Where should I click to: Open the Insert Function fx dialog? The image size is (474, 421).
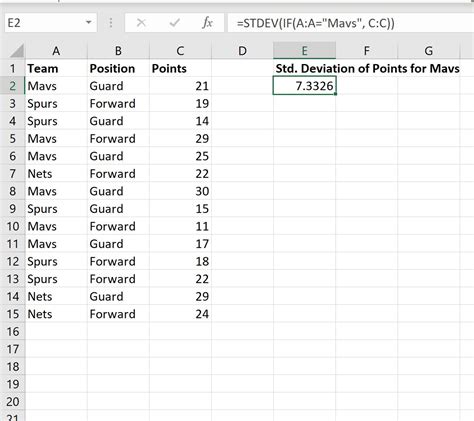[207, 23]
